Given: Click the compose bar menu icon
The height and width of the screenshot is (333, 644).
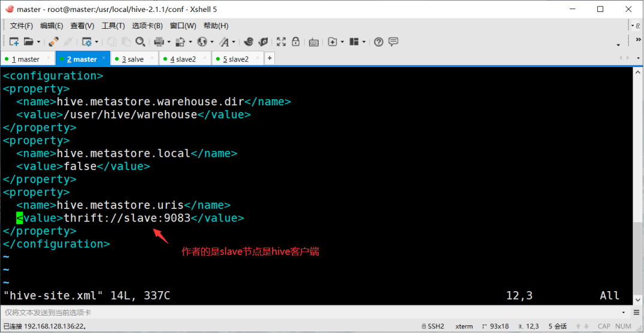Looking at the screenshot, I should pos(636,313).
